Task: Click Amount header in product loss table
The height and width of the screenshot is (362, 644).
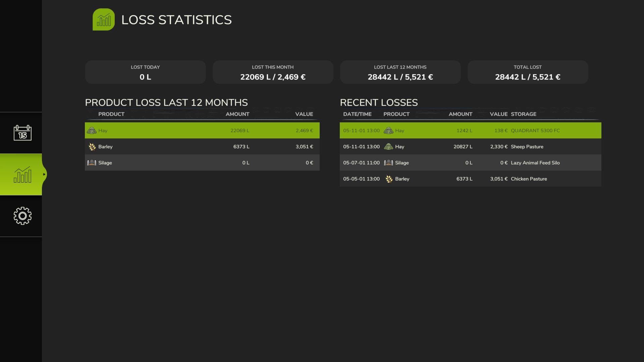Action: pos(237,114)
